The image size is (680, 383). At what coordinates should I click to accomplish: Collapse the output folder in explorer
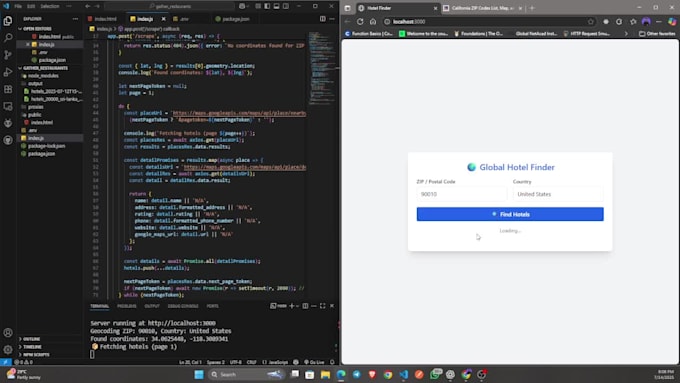point(36,84)
